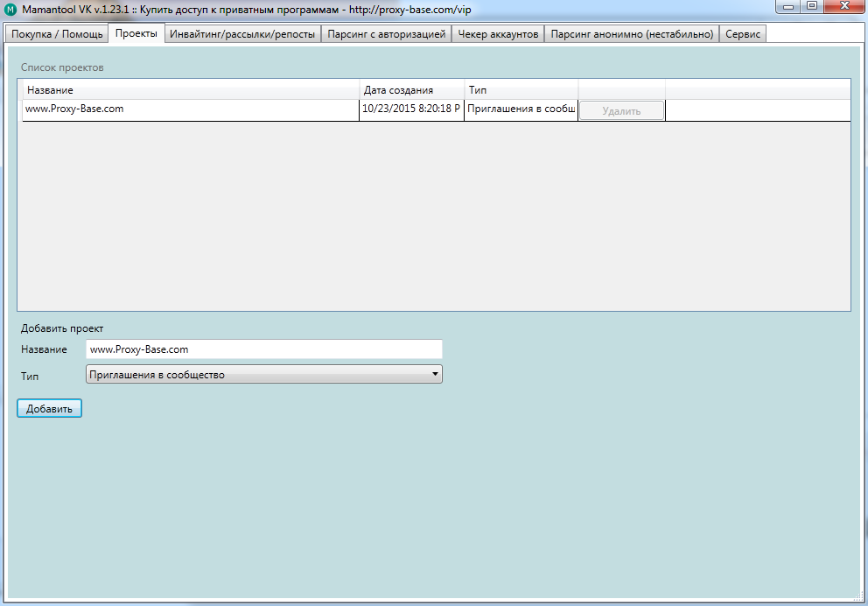Focus the Название project name text field
Viewport: 868px width, 606px height.
pyautogui.click(x=263, y=349)
